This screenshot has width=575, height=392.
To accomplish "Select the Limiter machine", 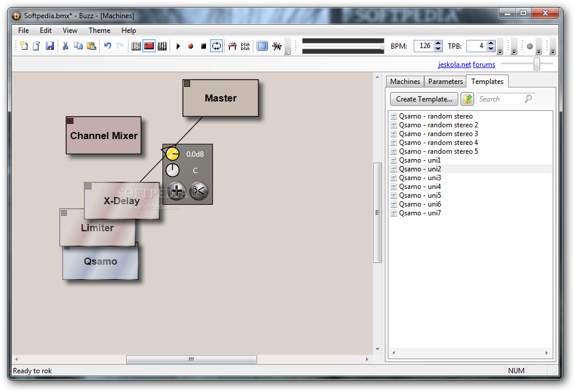I will (x=97, y=228).
